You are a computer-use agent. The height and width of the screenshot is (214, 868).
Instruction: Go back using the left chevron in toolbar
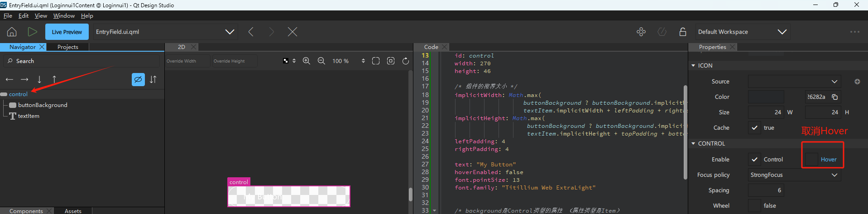tap(251, 32)
